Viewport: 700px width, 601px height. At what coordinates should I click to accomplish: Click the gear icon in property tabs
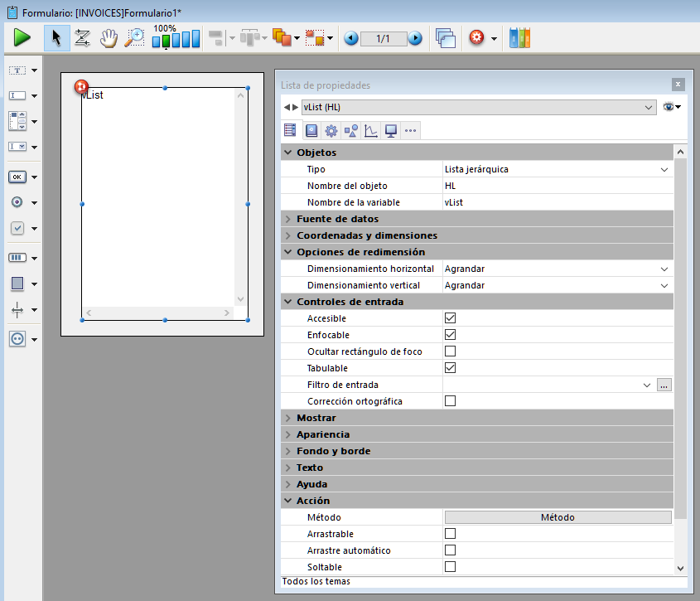pos(331,130)
